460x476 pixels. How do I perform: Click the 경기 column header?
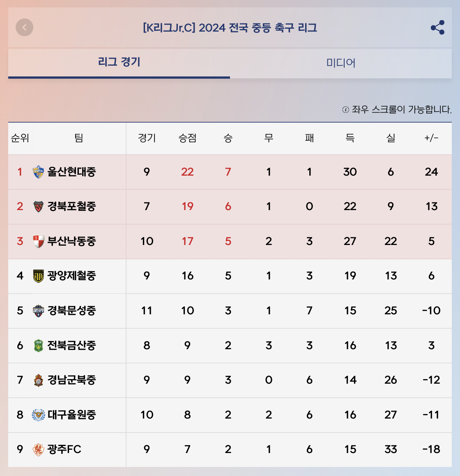147,138
